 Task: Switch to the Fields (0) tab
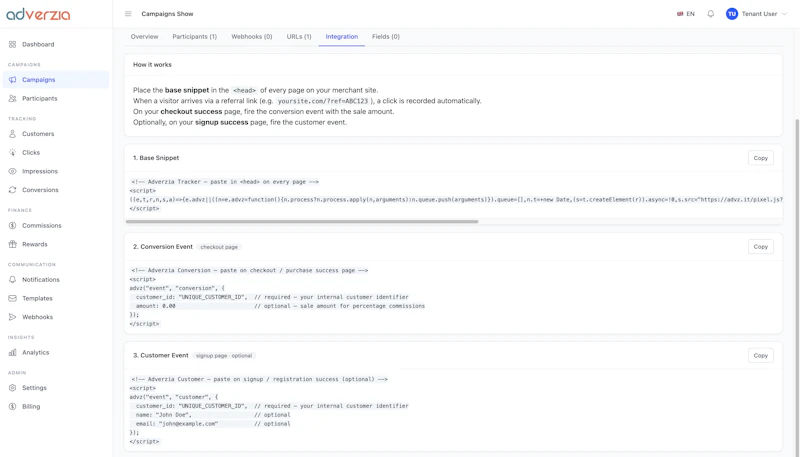coord(386,37)
